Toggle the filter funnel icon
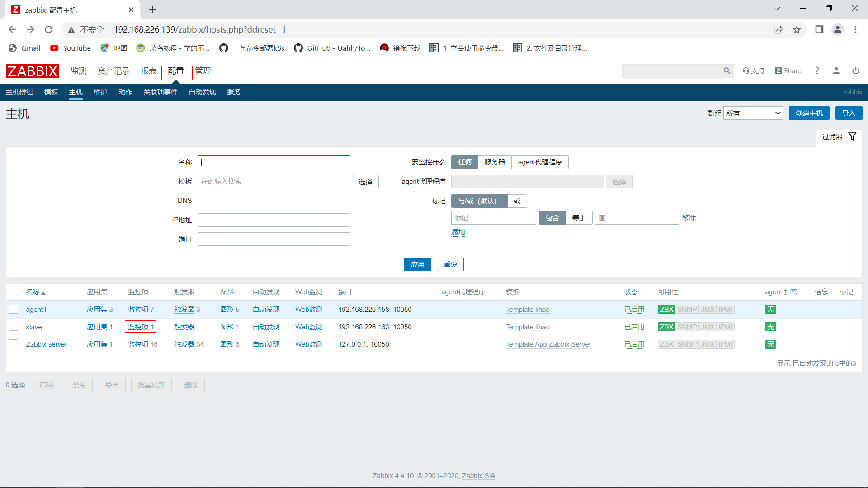This screenshot has height=488, width=868. tap(852, 136)
